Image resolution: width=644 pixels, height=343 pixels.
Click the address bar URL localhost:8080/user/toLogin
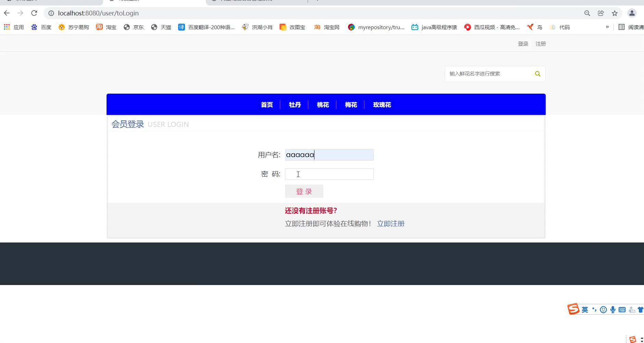pyautogui.click(x=98, y=13)
